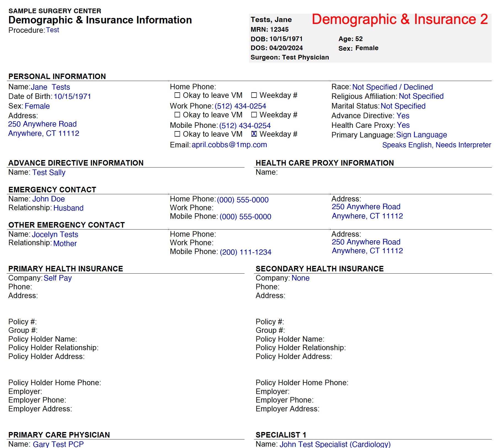Click the EMERGENCY CONTACT section heading
This screenshot has height=448, width=499.
click(x=52, y=190)
